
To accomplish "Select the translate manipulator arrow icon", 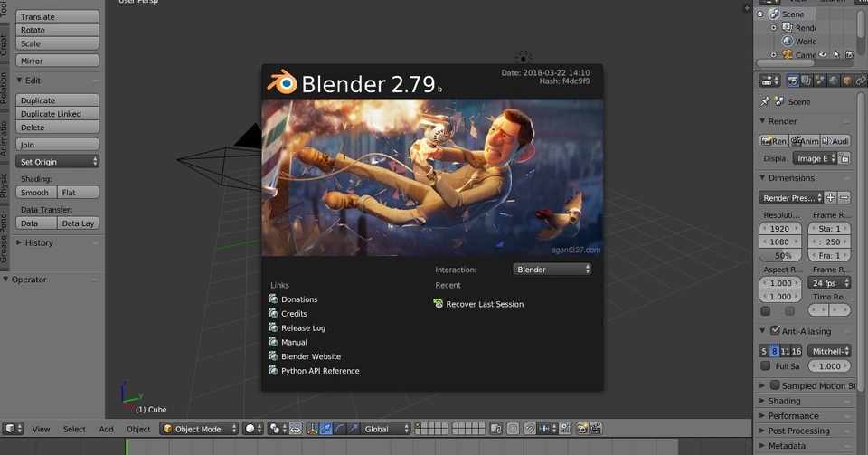I will click(326, 429).
